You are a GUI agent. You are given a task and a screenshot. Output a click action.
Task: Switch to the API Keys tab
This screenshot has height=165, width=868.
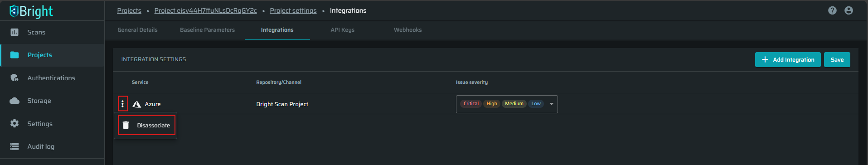click(x=342, y=30)
